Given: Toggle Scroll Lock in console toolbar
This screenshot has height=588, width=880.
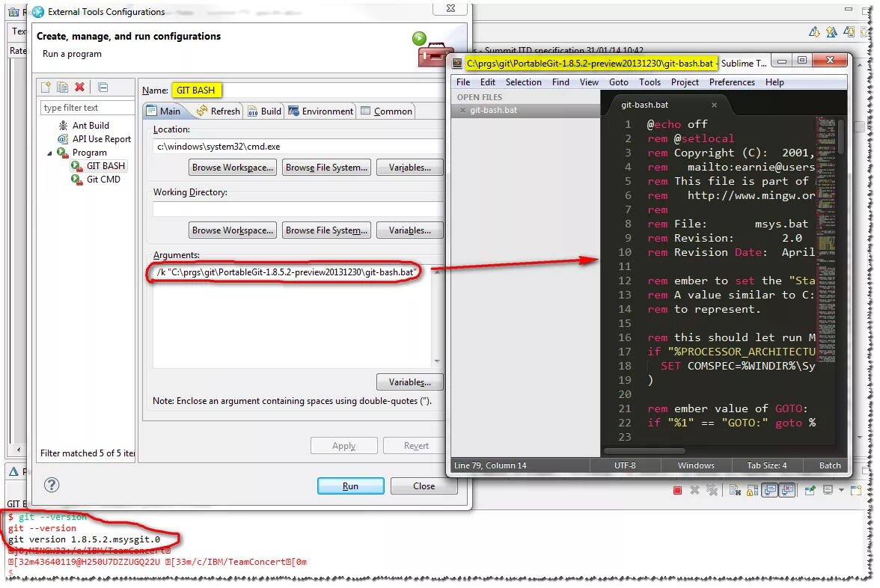Looking at the screenshot, I should pyautogui.click(x=752, y=491).
